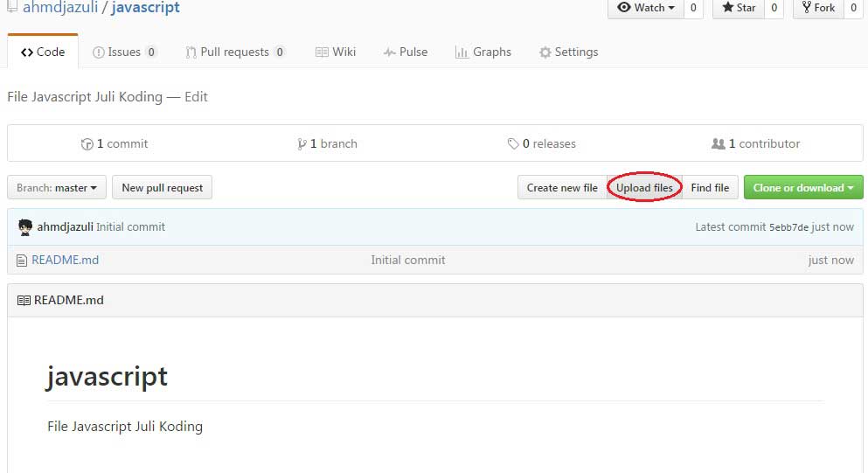Switch to the Pulse tab

pyautogui.click(x=406, y=52)
